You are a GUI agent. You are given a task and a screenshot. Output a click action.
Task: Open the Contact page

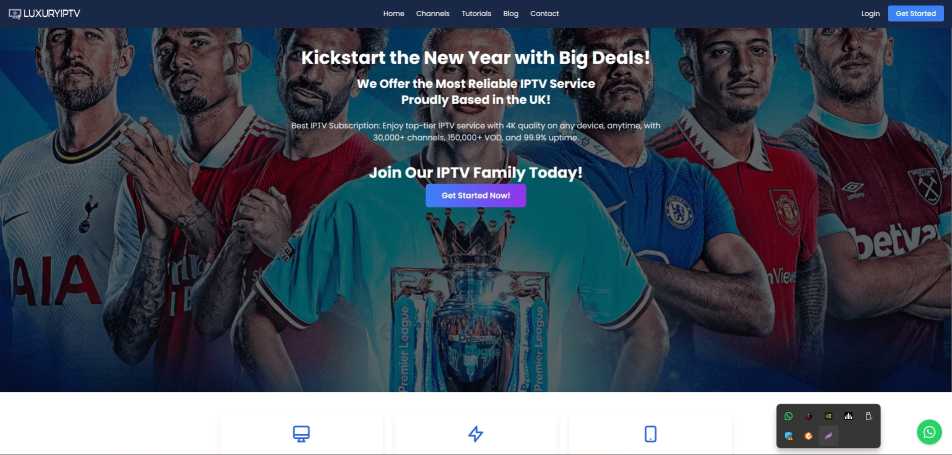pyautogui.click(x=544, y=13)
